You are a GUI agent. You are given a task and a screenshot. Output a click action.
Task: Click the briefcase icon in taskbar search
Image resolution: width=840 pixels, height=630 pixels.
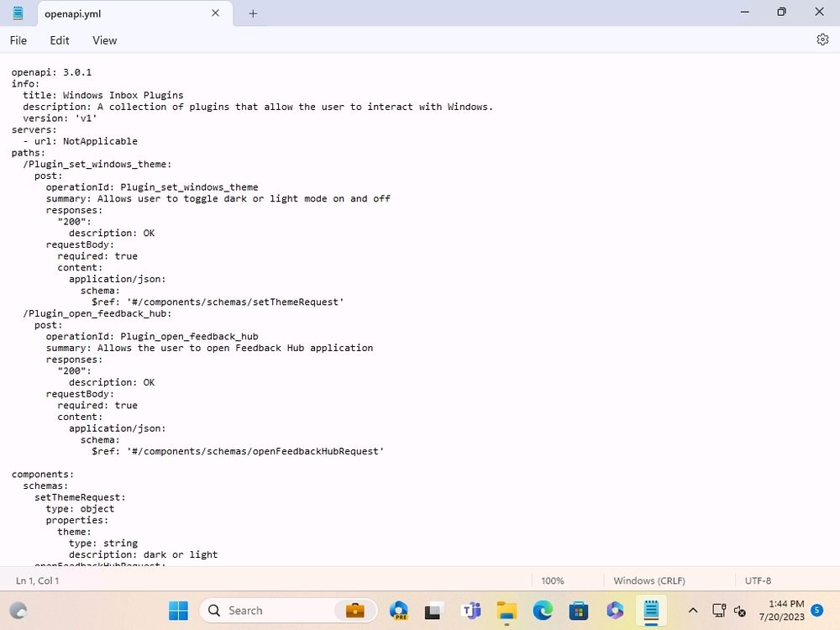coord(355,610)
